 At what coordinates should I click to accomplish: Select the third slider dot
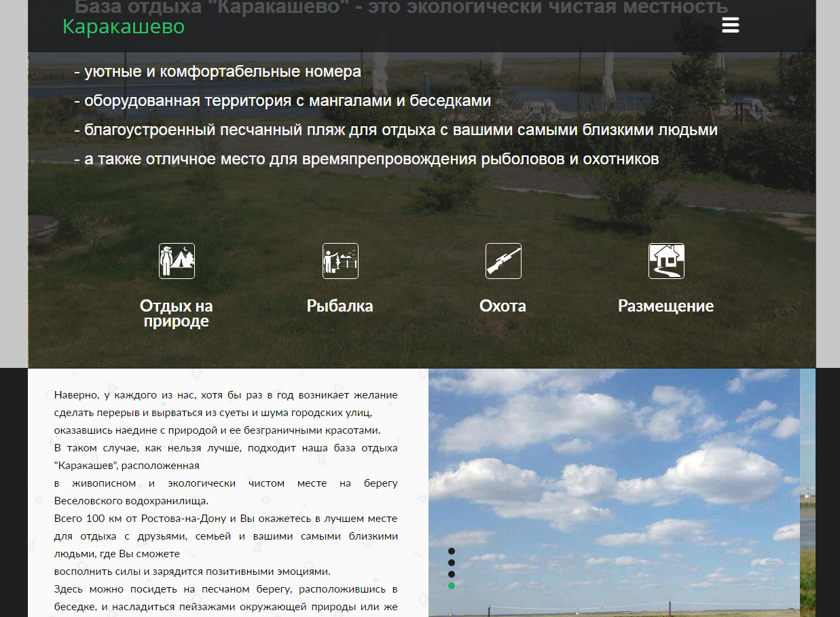[452, 574]
